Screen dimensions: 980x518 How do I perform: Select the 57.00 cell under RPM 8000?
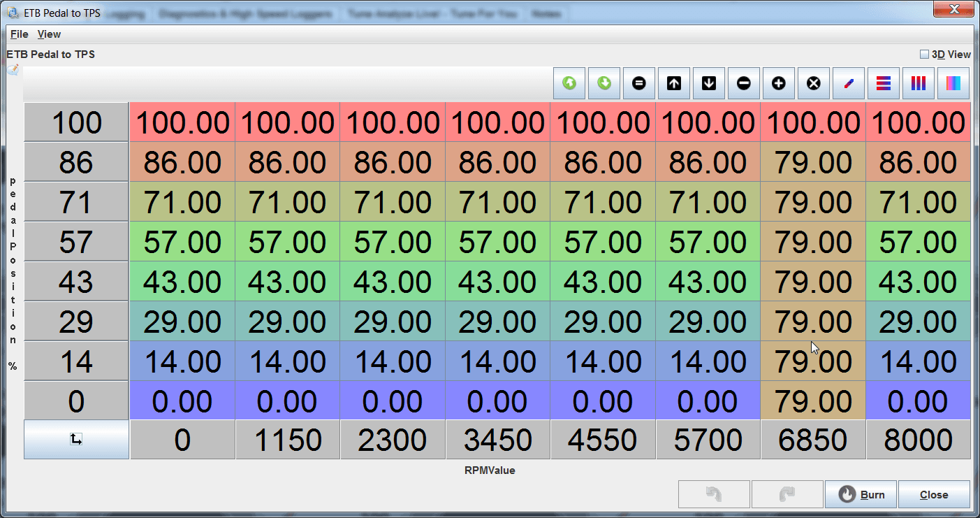tap(919, 242)
